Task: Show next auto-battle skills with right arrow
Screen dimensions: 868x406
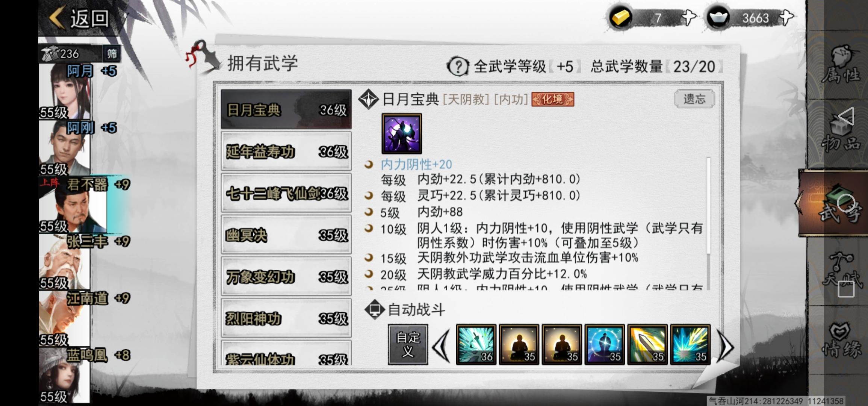Action: (726, 346)
